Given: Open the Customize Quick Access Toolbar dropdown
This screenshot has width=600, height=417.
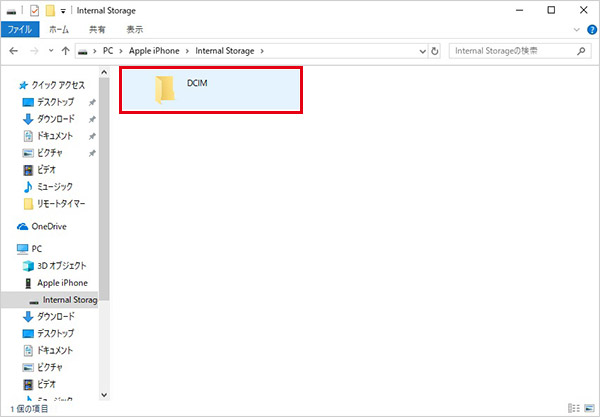Looking at the screenshot, I should [63, 11].
